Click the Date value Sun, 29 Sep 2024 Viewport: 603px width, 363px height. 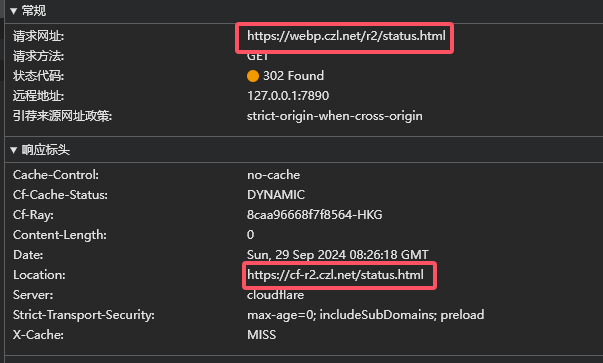338,255
